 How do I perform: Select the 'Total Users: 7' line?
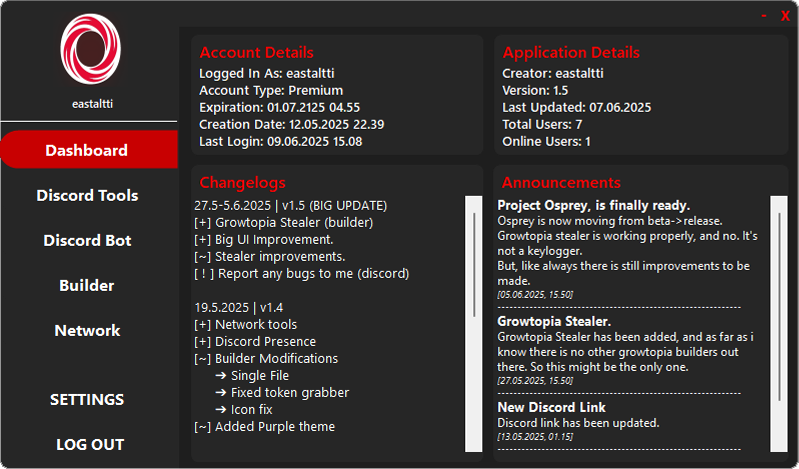542,124
